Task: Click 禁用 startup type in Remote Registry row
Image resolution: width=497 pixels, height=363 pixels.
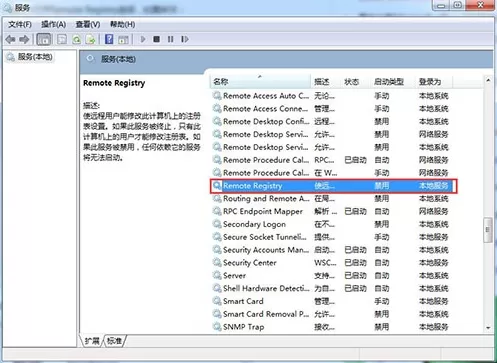Action: (x=382, y=186)
